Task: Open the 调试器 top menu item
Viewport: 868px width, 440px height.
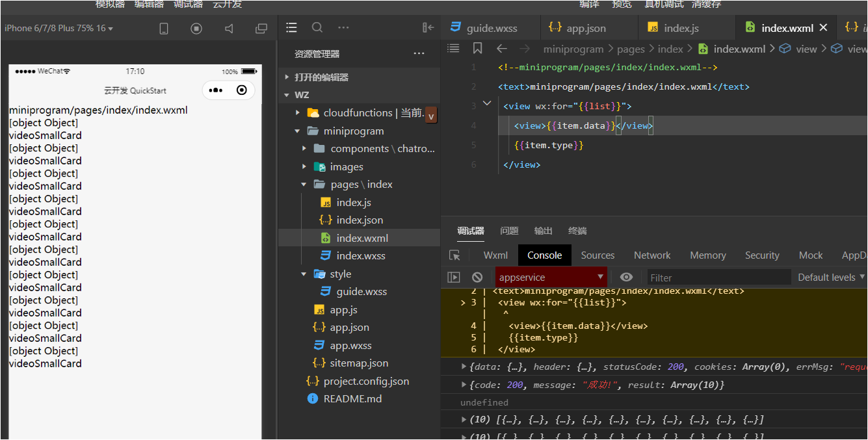Action: [188, 4]
